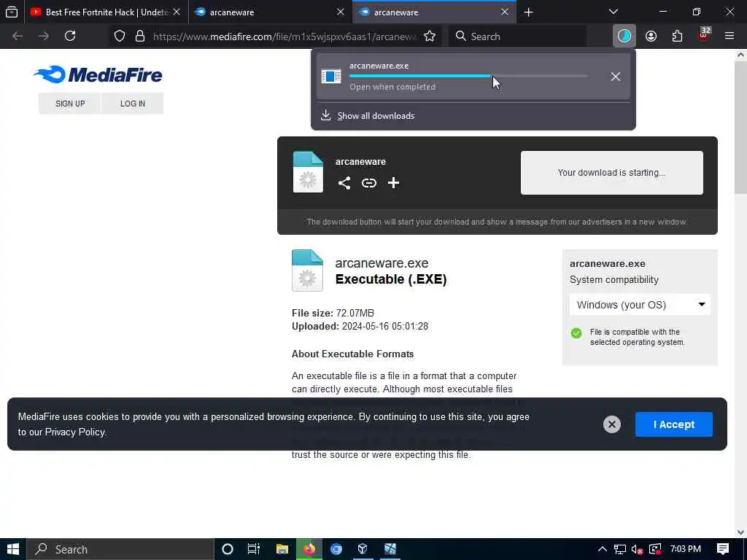Show hidden tray icons chevron
Viewport: 747px width, 560px height.
point(602,549)
